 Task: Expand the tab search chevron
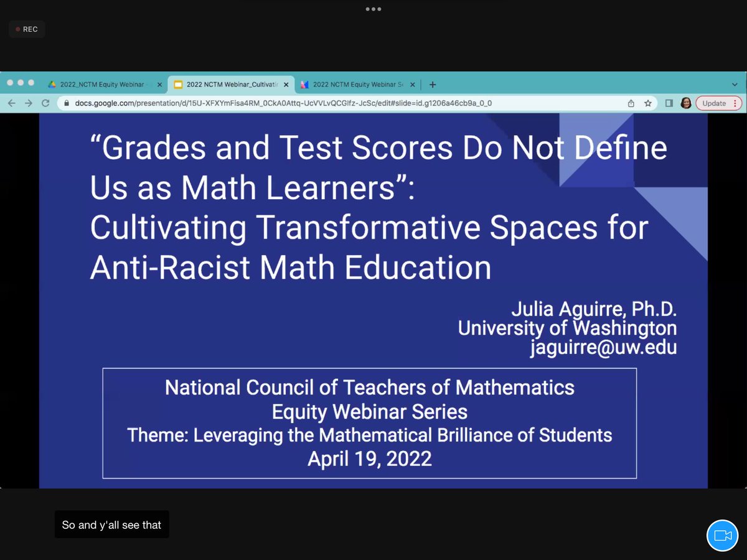pyautogui.click(x=735, y=84)
